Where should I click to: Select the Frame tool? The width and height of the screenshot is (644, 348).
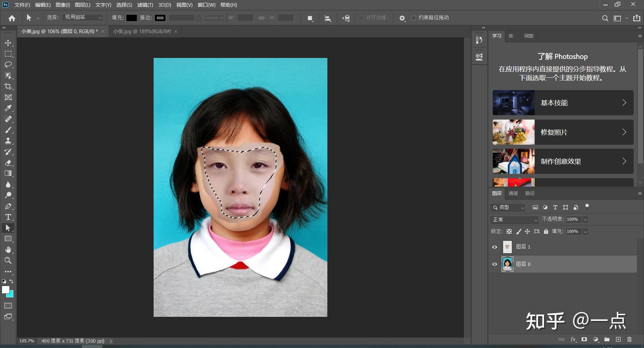[x=8, y=97]
